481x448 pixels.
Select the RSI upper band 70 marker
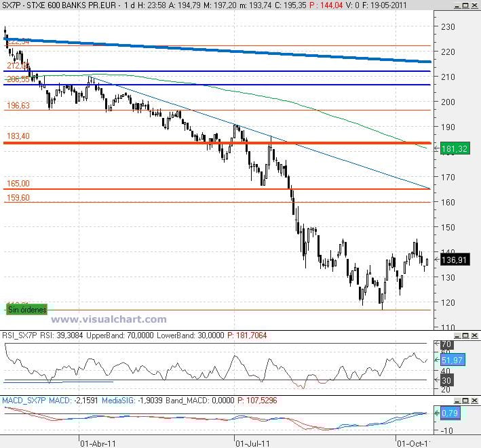pos(446,344)
